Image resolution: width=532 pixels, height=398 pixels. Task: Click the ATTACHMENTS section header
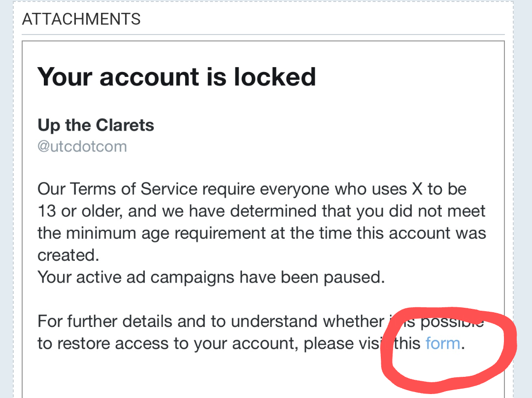pyautogui.click(x=81, y=19)
